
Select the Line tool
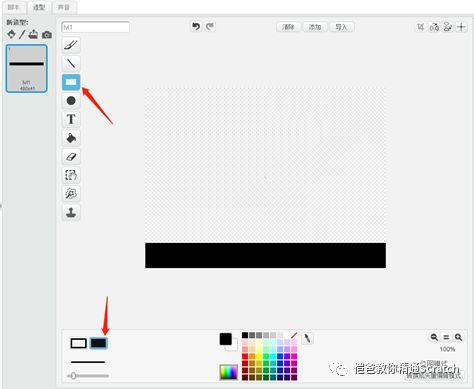(x=71, y=63)
